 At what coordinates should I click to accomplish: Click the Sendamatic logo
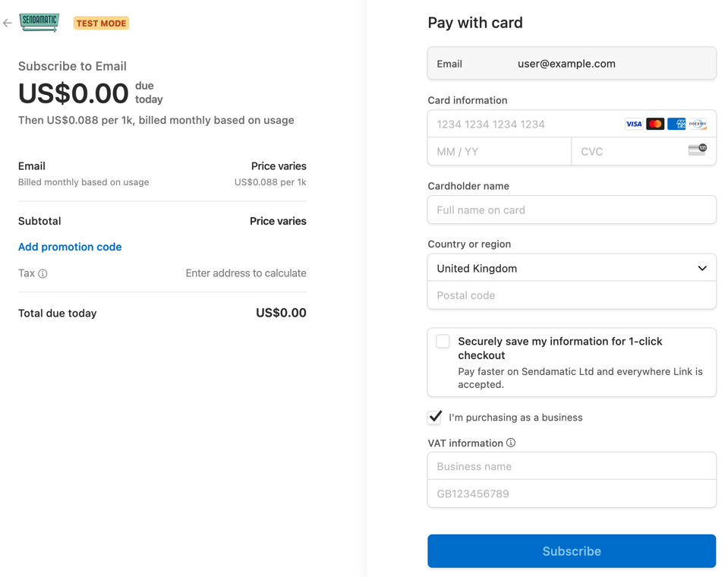[x=38, y=23]
